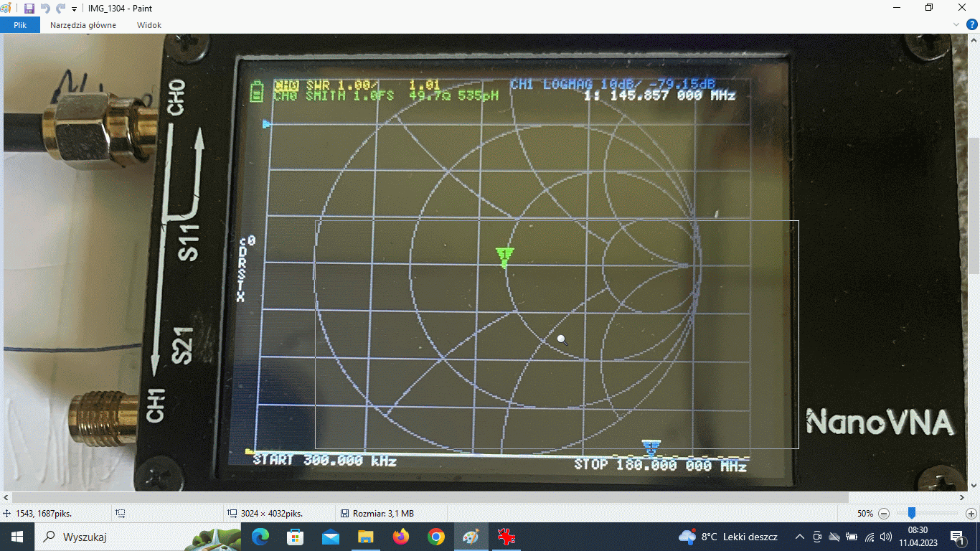Screen dimensions: 980x551
Task: Launch Microsoft Edge from the taskbar
Action: (260, 537)
